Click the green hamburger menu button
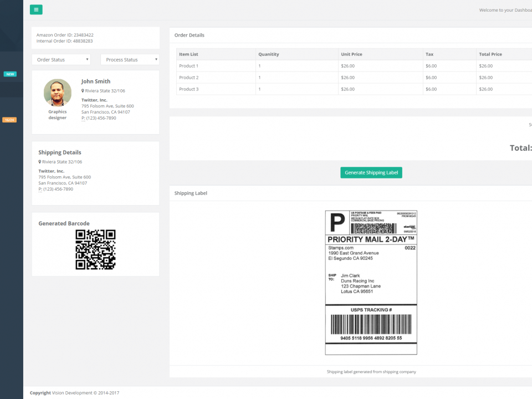Screen dimensions: 532x399 tap(36, 9)
